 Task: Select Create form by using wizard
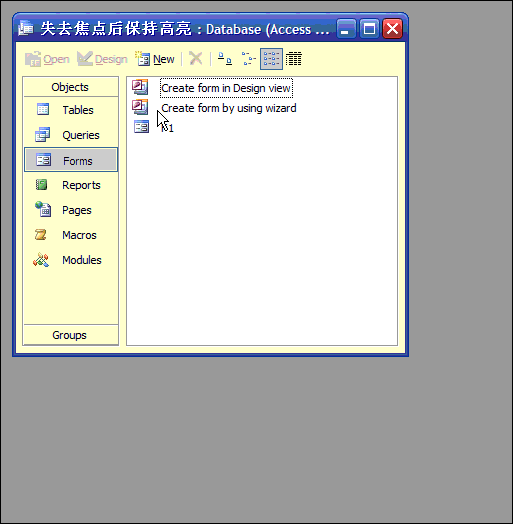(229, 108)
